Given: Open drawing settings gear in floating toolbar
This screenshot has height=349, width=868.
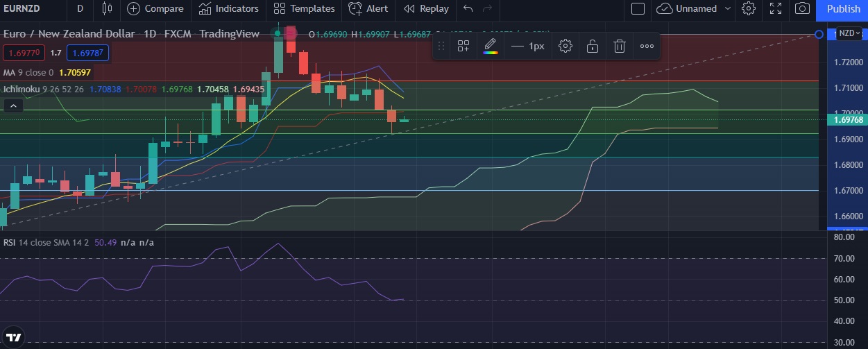Looking at the screenshot, I should click(x=565, y=46).
